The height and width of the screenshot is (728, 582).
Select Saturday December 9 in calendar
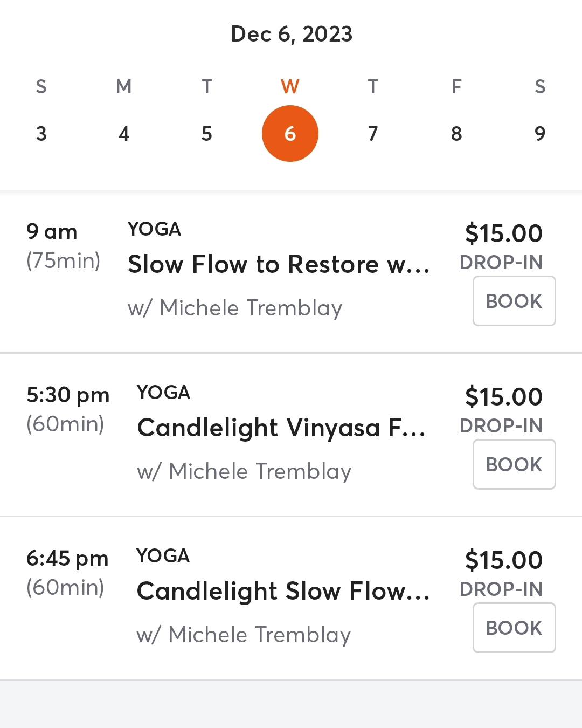[539, 133]
